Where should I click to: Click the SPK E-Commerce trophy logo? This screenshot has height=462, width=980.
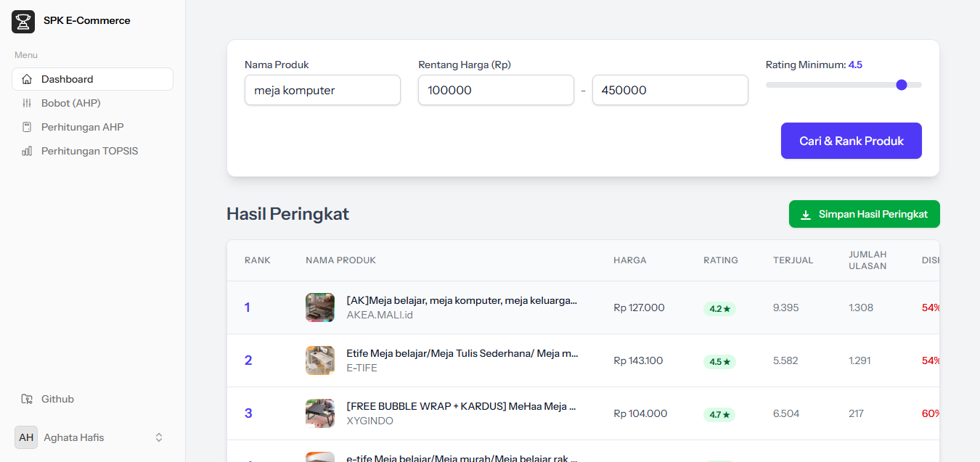pyautogui.click(x=23, y=21)
